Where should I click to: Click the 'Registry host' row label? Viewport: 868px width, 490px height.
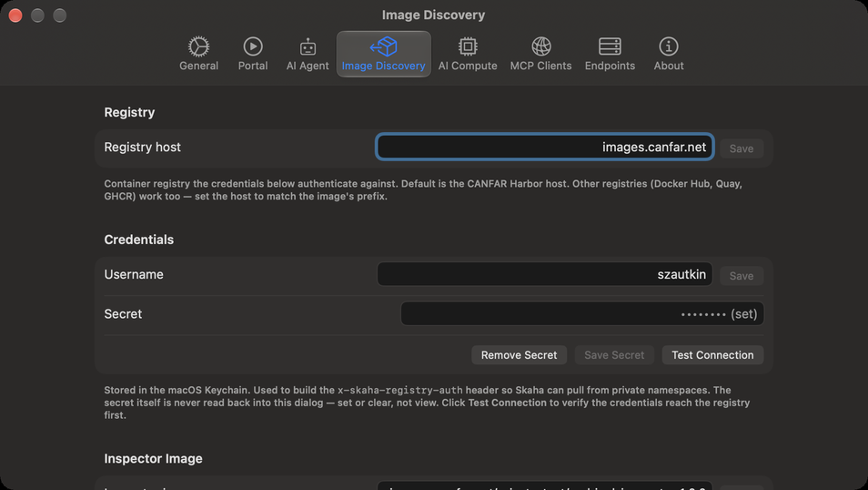[142, 147]
